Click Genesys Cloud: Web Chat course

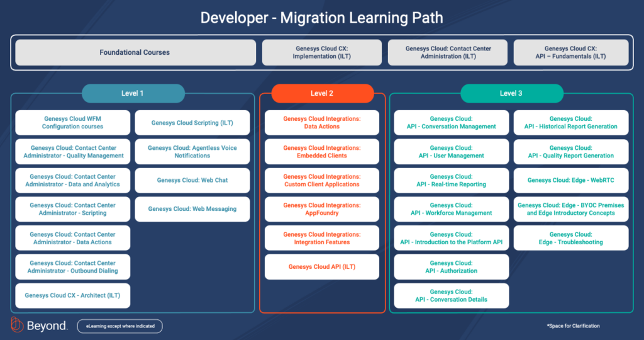pyautogui.click(x=192, y=180)
